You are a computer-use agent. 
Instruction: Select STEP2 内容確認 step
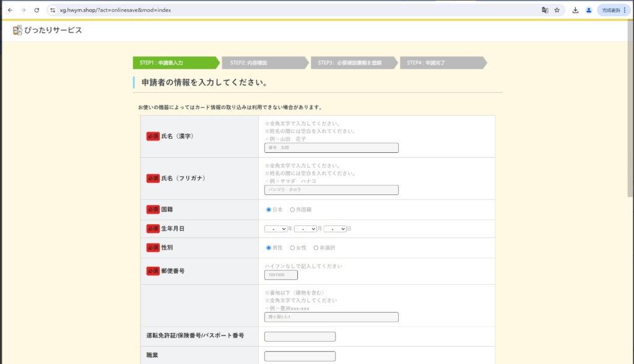click(x=265, y=63)
